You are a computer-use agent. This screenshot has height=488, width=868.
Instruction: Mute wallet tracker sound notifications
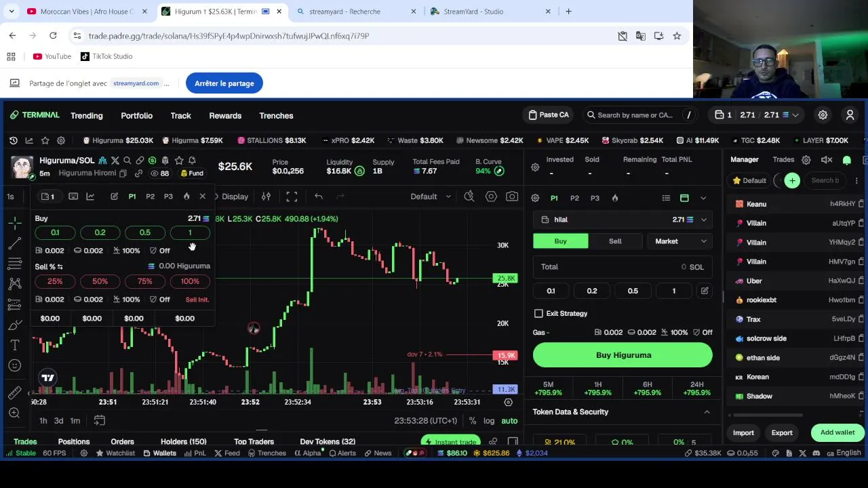click(827, 160)
